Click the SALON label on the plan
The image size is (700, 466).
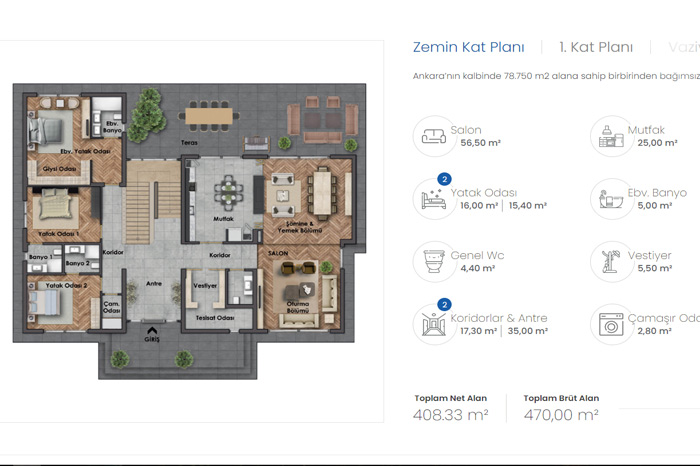(278, 253)
